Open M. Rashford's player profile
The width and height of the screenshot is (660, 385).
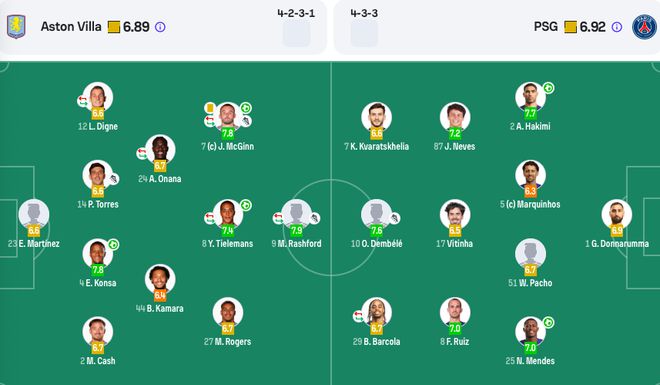(296, 215)
